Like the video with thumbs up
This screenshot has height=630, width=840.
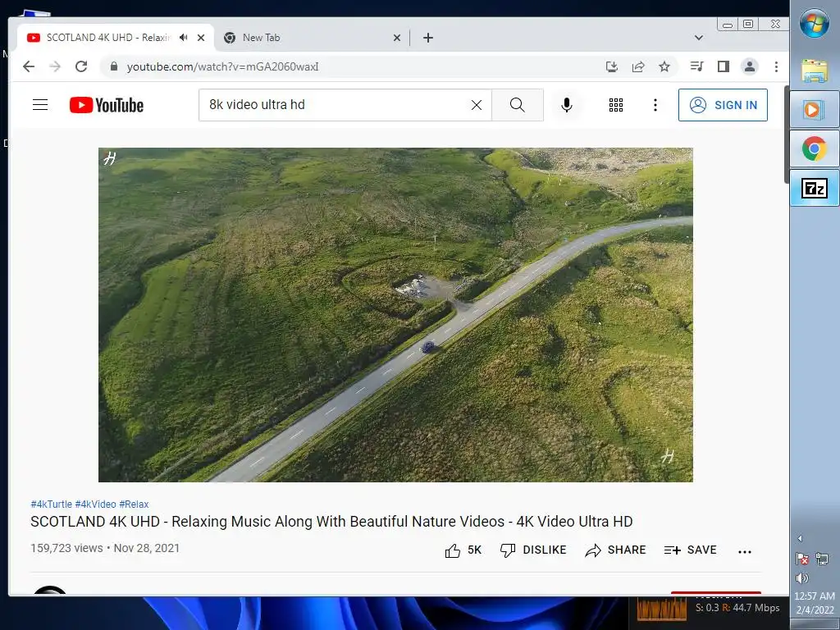click(463, 550)
